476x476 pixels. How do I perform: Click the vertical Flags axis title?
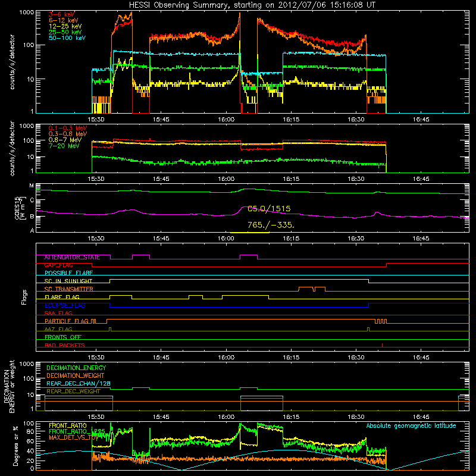tap(24, 297)
